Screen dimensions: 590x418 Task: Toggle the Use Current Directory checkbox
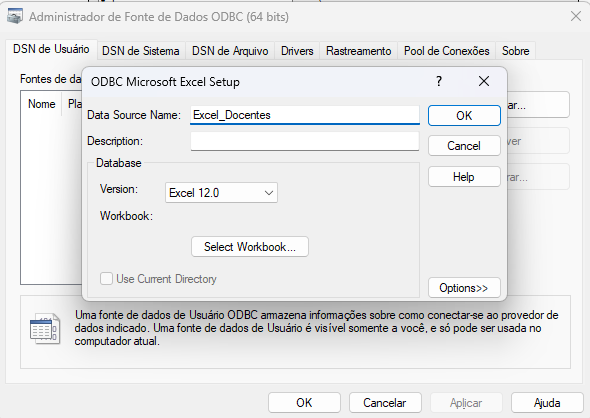click(106, 279)
